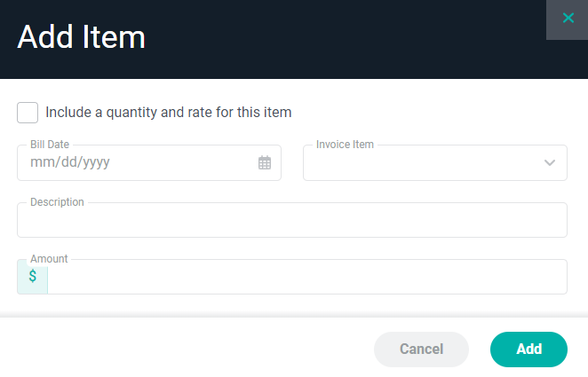Click the Invoice Item chevron arrow
Image resolution: width=588 pixels, height=377 pixels.
click(550, 163)
